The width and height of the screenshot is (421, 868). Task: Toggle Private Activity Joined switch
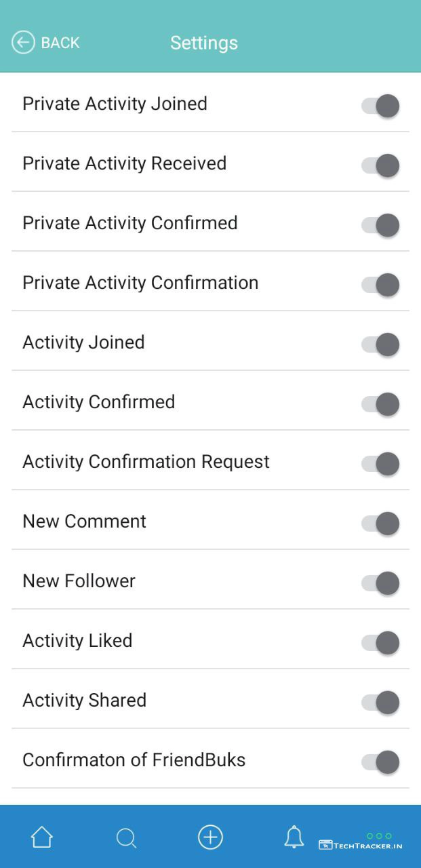380,106
